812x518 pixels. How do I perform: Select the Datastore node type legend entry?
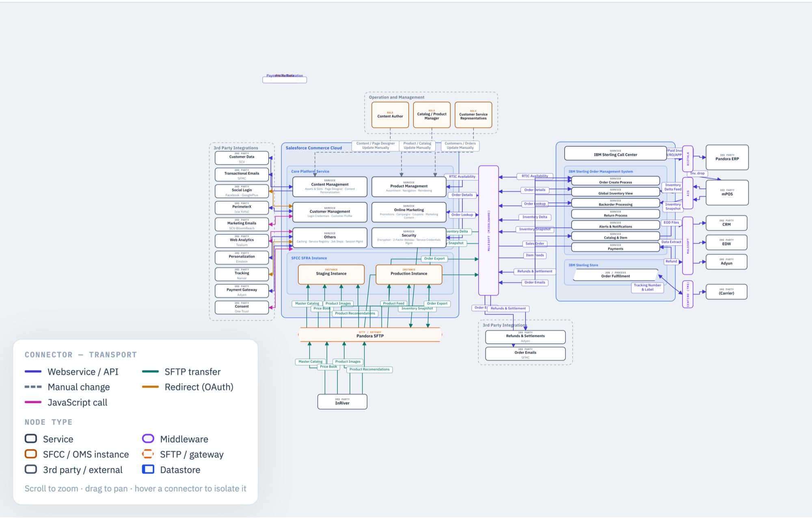click(x=171, y=470)
